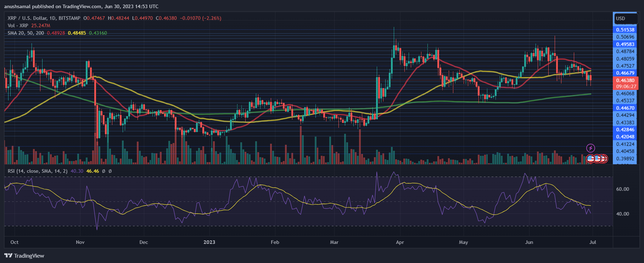Open the USD currency dropdown on price axis
The image size is (644, 263).
click(x=626, y=18)
